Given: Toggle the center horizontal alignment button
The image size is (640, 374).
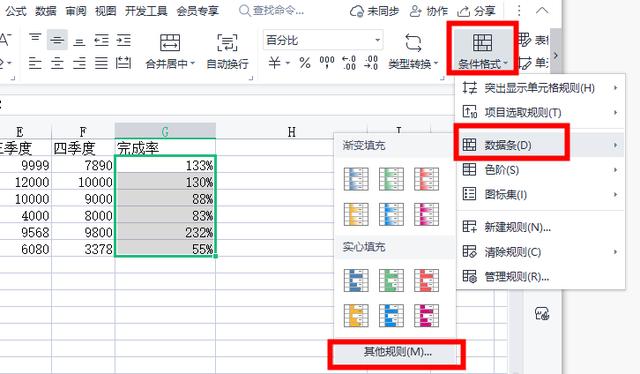Looking at the screenshot, I should [x=57, y=63].
